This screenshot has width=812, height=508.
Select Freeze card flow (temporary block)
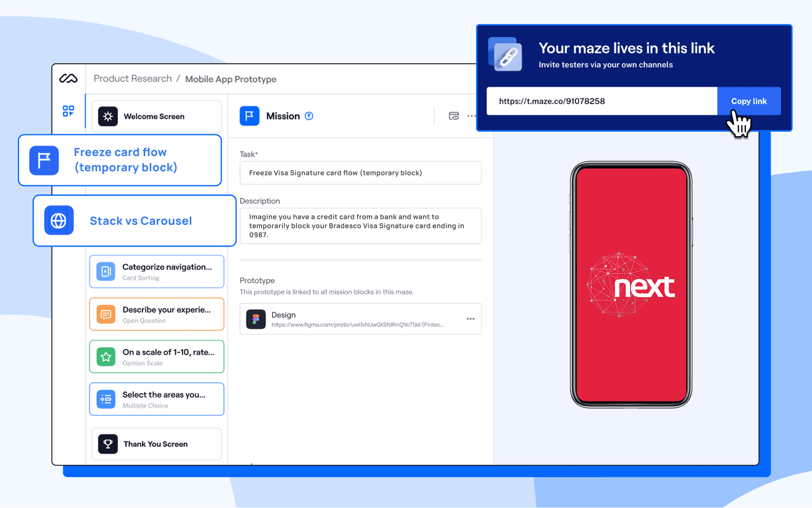pyautogui.click(x=120, y=160)
